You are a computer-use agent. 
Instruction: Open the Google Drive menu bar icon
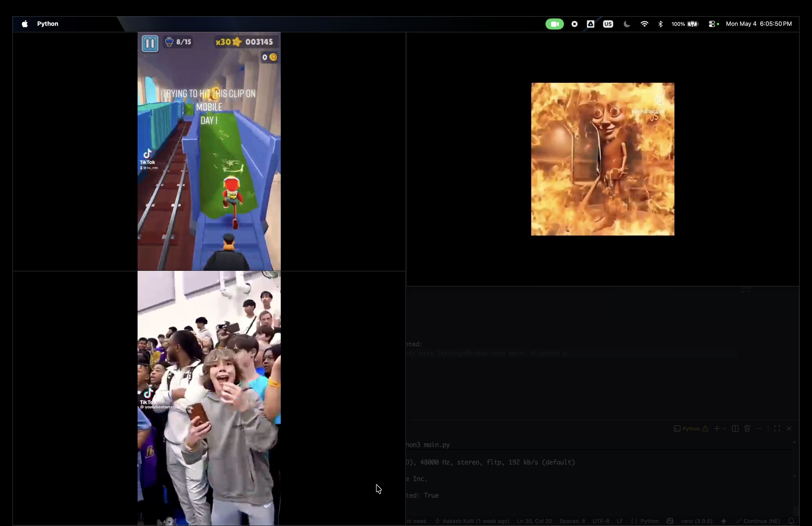(590, 24)
